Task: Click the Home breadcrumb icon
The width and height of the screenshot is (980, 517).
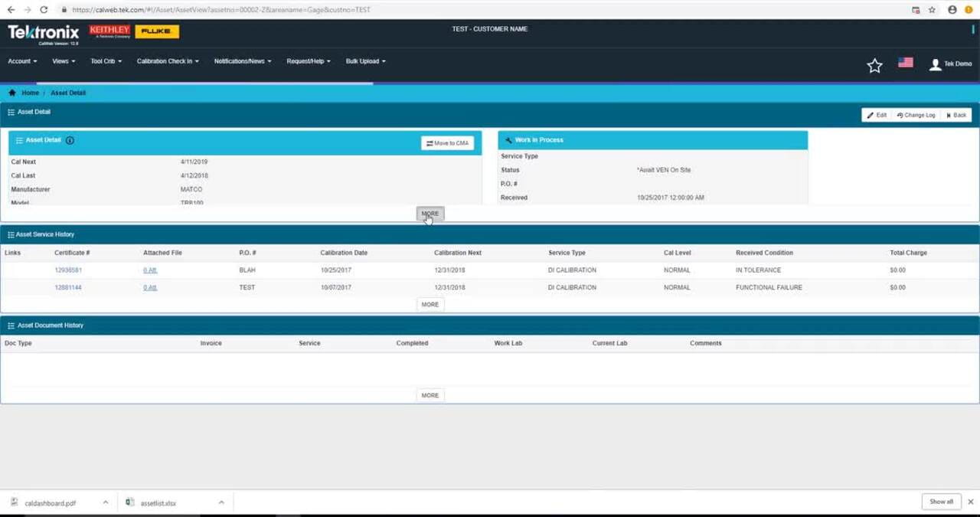Action: click(12, 93)
